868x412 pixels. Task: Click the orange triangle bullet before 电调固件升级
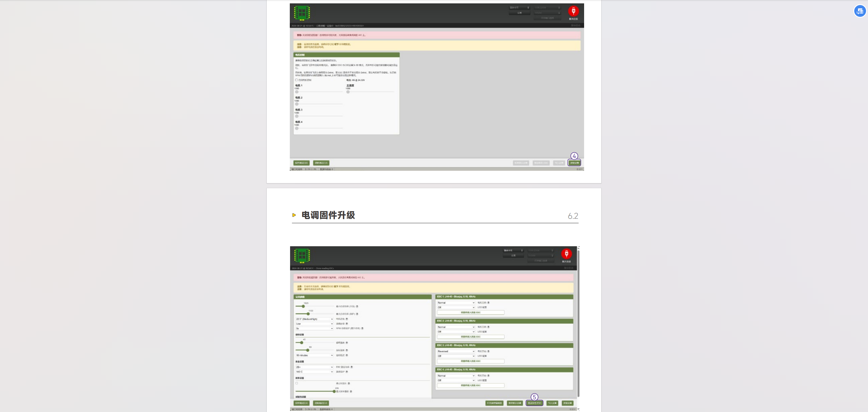(294, 215)
